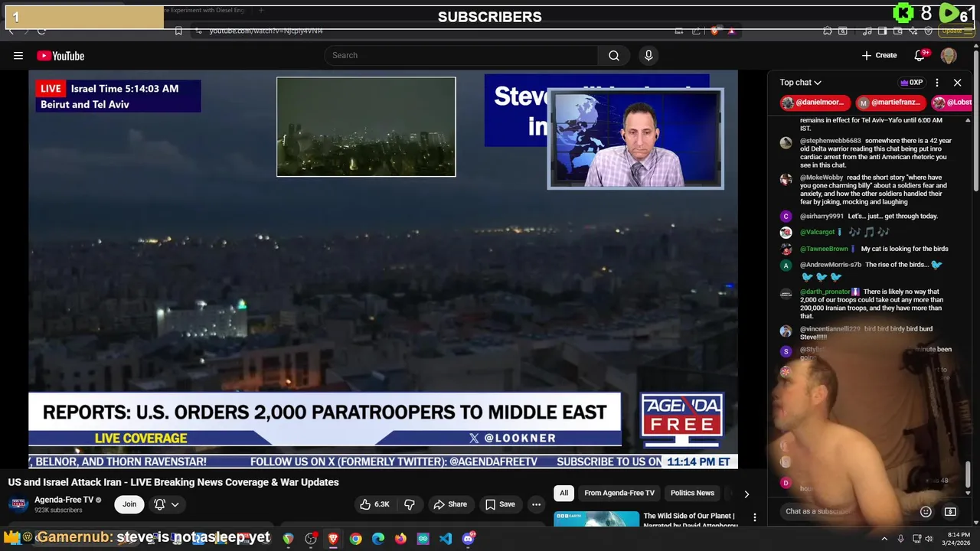Click the browser address bar URL
The width and height of the screenshot is (980, 551).
click(x=266, y=31)
